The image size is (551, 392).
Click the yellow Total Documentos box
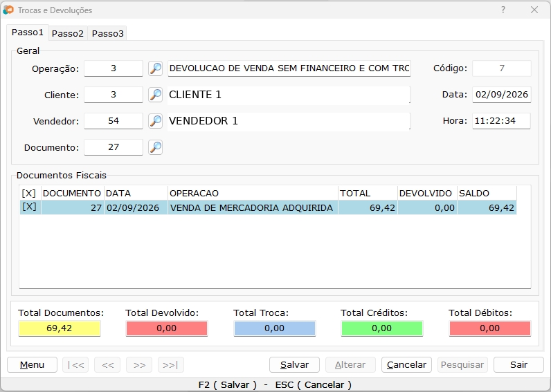(x=60, y=328)
